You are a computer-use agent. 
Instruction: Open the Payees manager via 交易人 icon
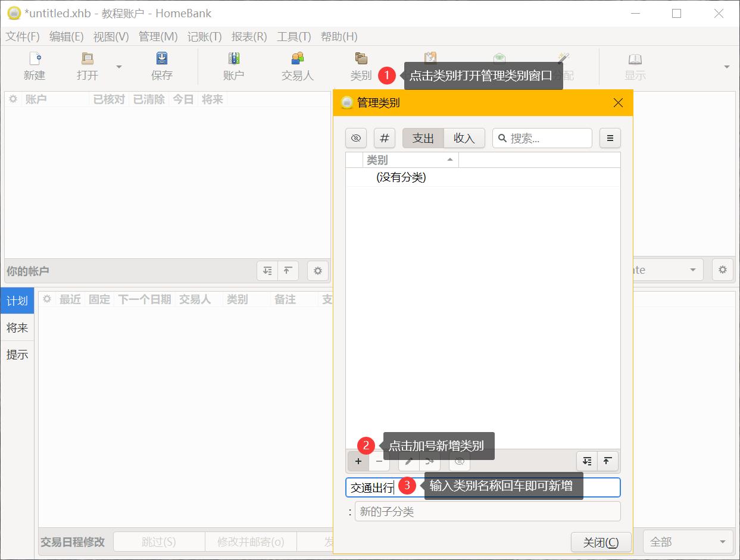[x=296, y=65]
